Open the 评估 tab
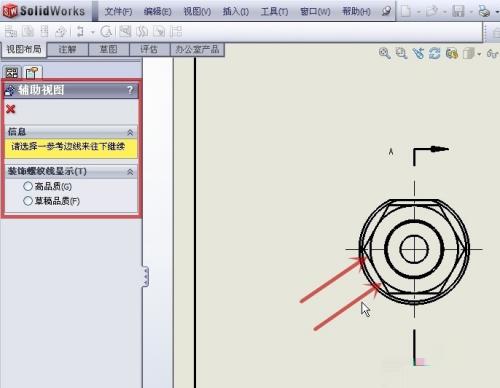Screen dimensions: 500x388 pyautogui.click(x=149, y=50)
